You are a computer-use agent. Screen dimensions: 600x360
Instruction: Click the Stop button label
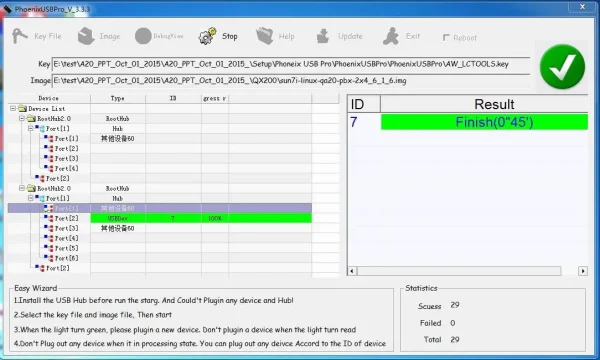[230, 36]
